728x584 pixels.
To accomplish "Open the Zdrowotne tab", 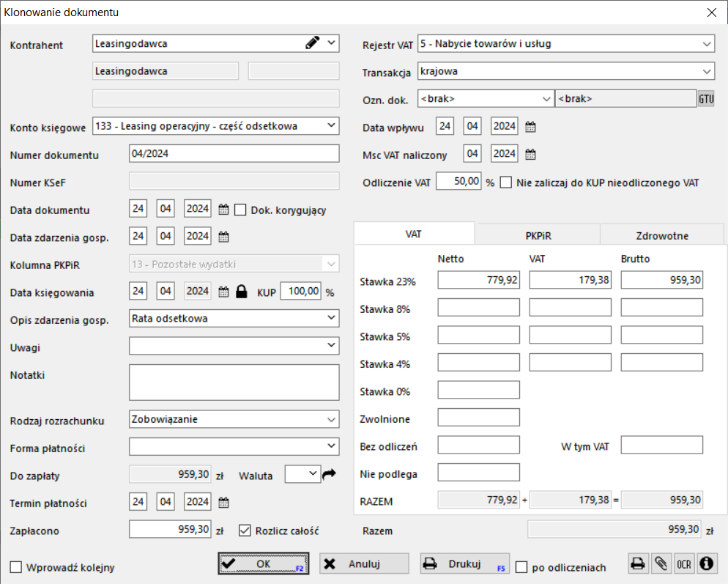I will click(662, 235).
